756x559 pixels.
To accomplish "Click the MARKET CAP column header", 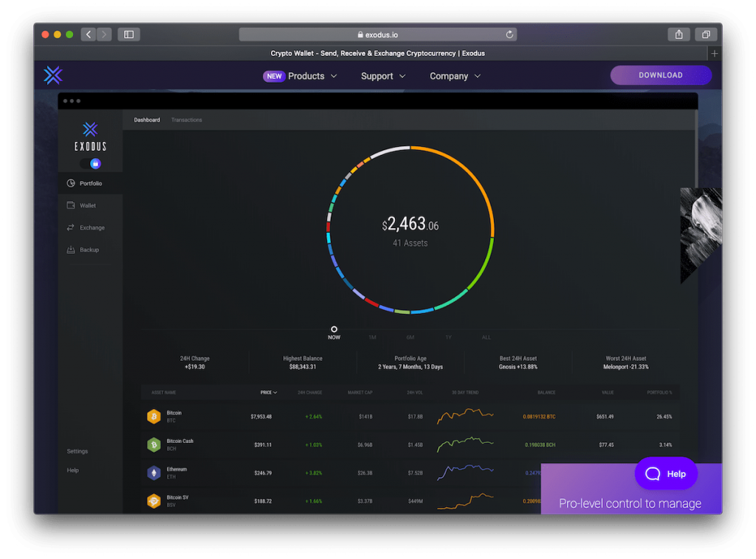I will coord(360,393).
